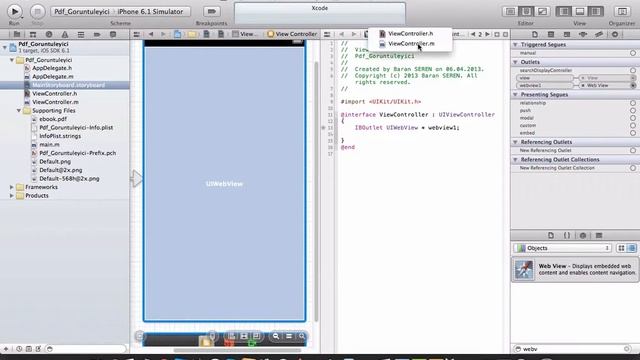Click the library filter field containing webv
The image size is (640, 360).
point(573,349)
